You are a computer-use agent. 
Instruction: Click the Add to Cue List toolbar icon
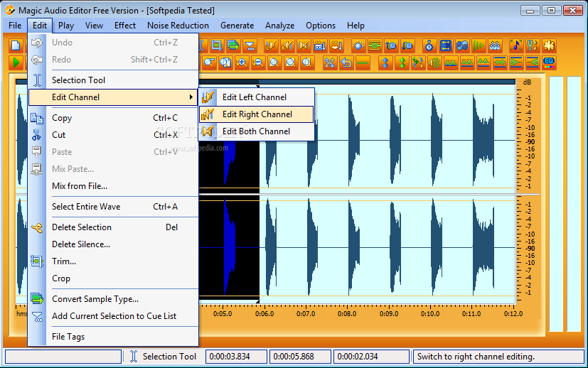(250, 45)
